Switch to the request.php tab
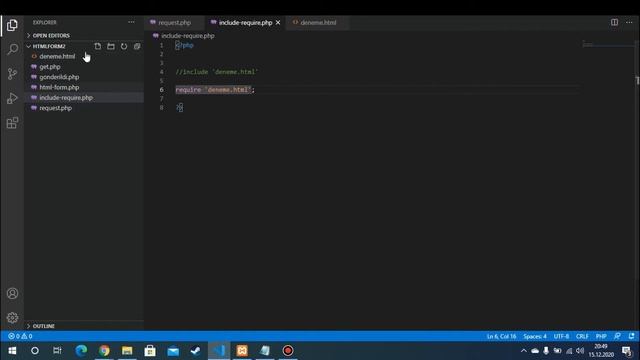 (174, 22)
